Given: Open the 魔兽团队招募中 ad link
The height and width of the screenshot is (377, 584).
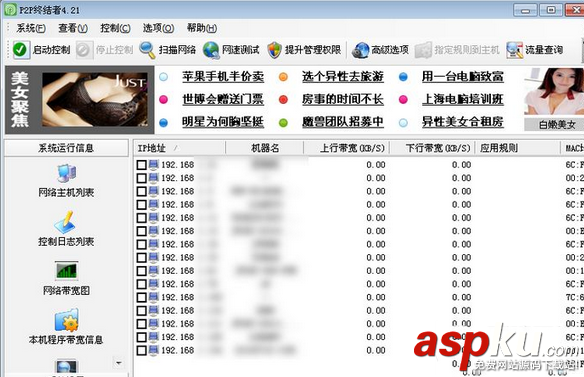Looking at the screenshot, I should tap(343, 122).
